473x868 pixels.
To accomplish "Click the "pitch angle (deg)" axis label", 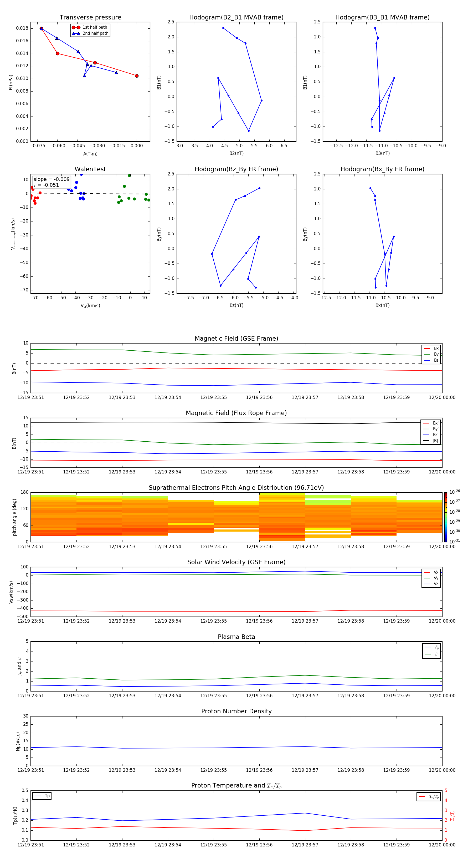I will (x=14, y=517).
